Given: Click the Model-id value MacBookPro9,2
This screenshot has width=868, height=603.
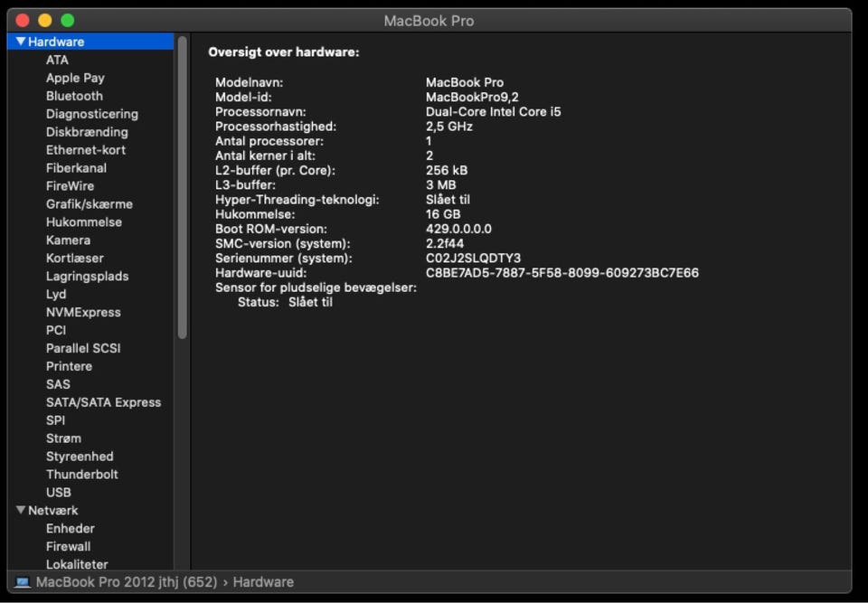Looking at the screenshot, I should [472, 98].
